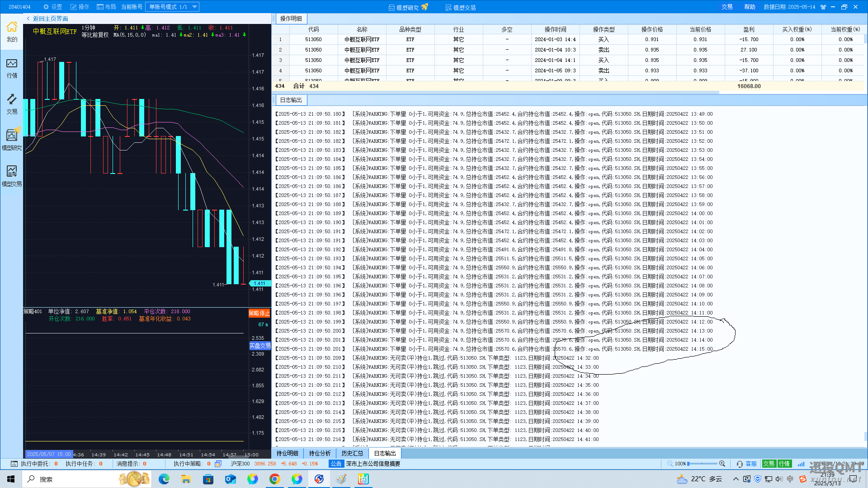The image size is (868, 488).
Task: Open the 模型交易 sidebar icon
Action: click(x=12, y=176)
